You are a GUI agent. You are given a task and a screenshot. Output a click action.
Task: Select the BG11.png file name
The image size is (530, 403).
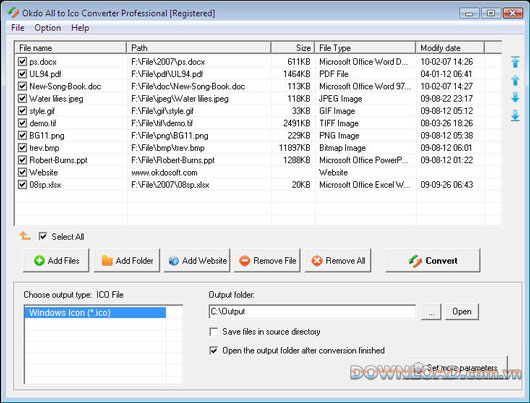point(47,136)
